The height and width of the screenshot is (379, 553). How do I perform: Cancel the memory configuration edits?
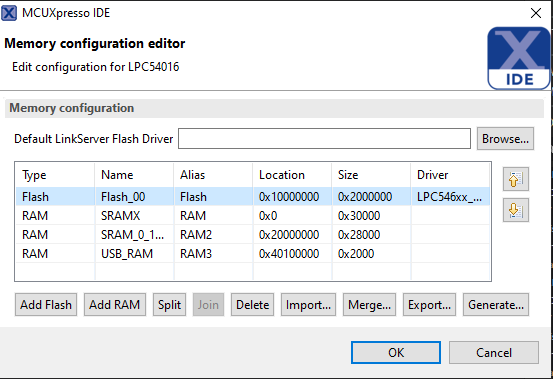click(x=494, y=352)
